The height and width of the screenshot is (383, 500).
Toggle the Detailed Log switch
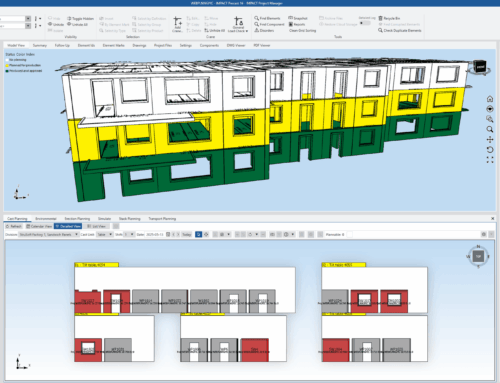coord(365,23)
